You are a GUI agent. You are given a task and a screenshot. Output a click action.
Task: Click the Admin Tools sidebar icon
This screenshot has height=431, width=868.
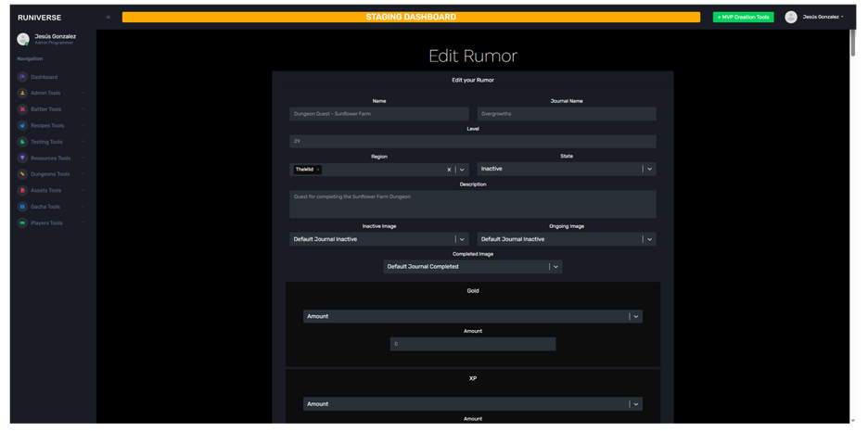click(x=22, y=93)
